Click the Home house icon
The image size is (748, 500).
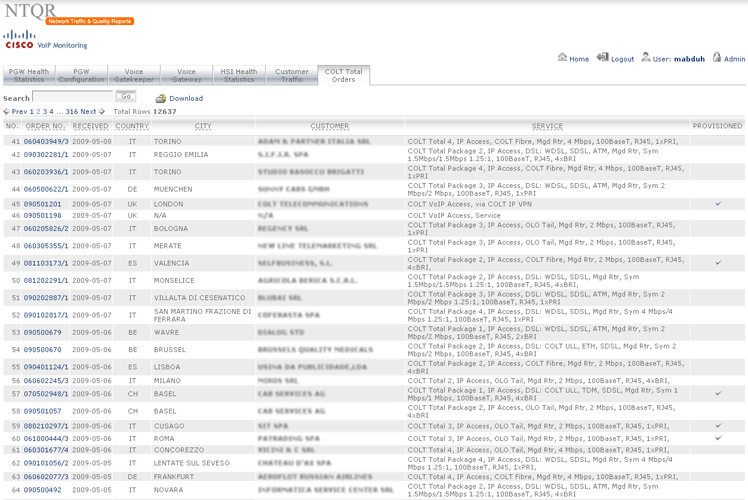561,58
